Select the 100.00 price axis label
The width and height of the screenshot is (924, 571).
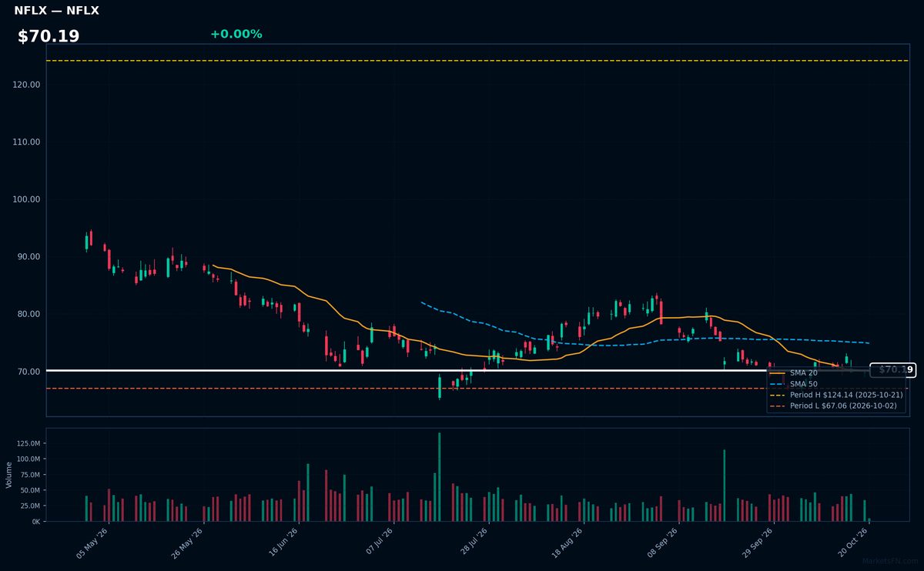click(x=26, y=199)
